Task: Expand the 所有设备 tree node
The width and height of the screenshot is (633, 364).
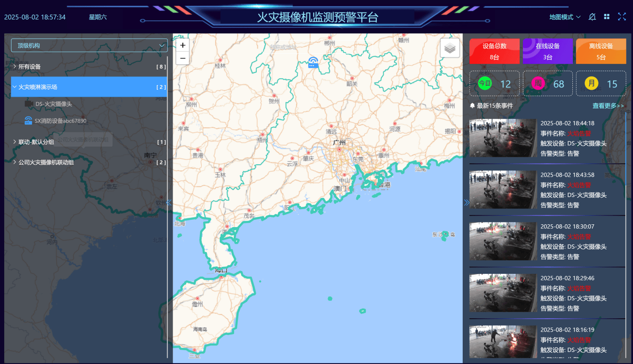Action: tap(15, 67)
